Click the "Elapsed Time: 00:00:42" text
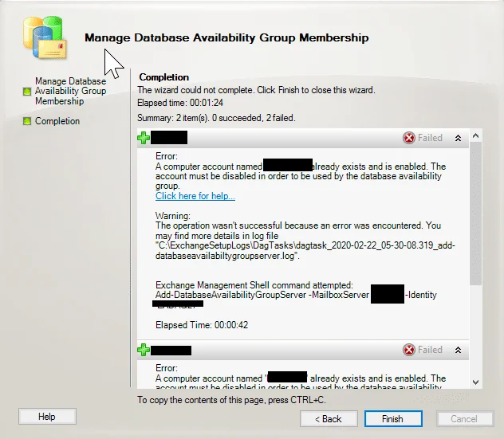 (x=202, y=325)
